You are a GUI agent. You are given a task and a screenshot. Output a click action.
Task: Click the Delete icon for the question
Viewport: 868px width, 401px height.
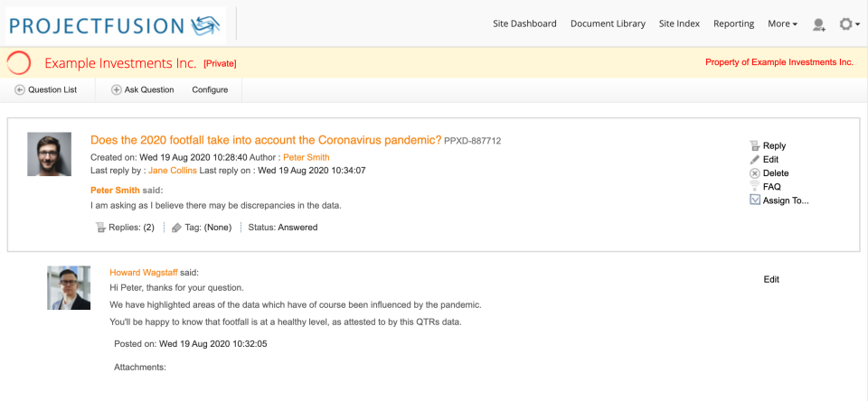(755, 173)
